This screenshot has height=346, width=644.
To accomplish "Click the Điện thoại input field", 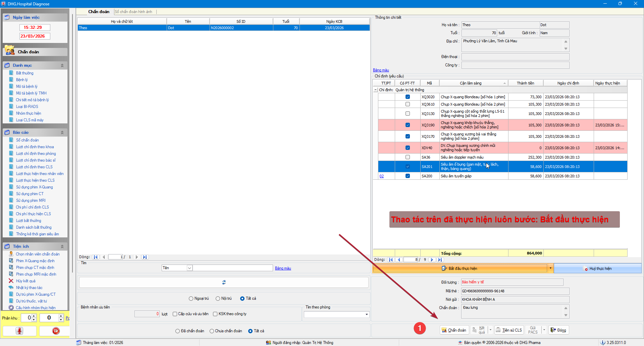I will 515,57.
